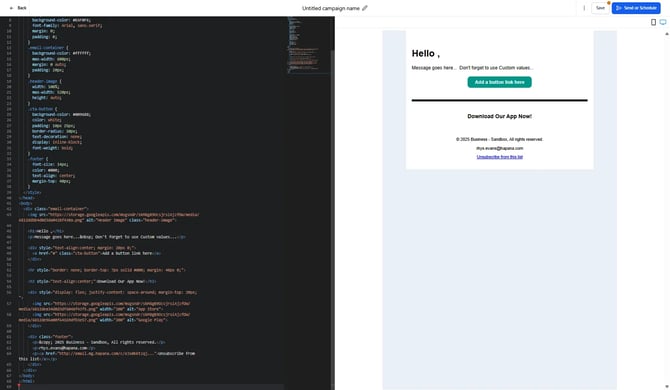Screen dimensions: 670x390
Task: Open 'Unsubscribe from this list' link in preview
Action: [500, 157]
